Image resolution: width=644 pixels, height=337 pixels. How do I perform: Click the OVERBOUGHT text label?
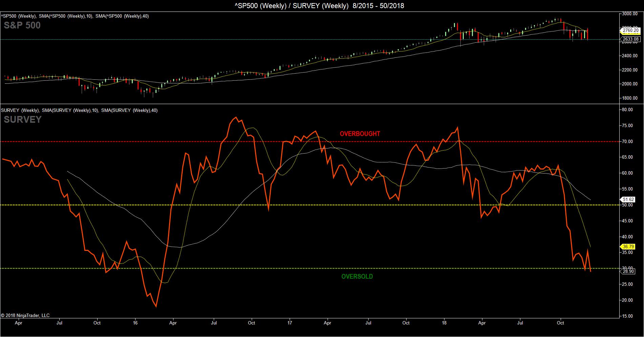coord(360,134)
